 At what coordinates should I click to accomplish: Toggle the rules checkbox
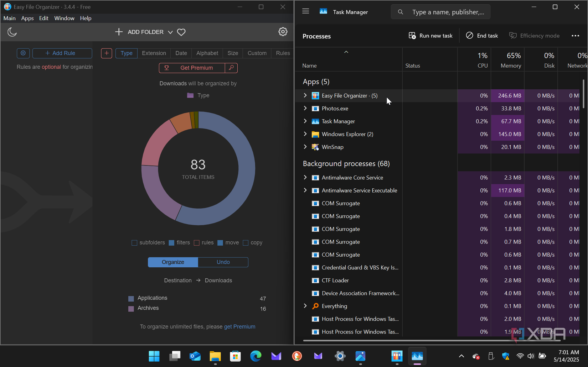pos(196,243)
